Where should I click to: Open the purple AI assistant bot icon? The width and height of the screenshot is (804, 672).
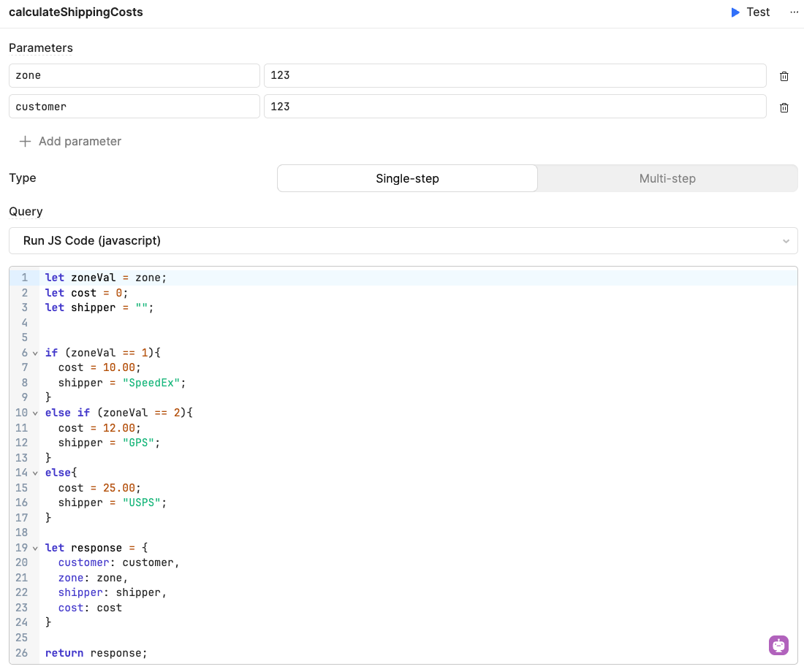pyautogui.click(x=778, y=645)
